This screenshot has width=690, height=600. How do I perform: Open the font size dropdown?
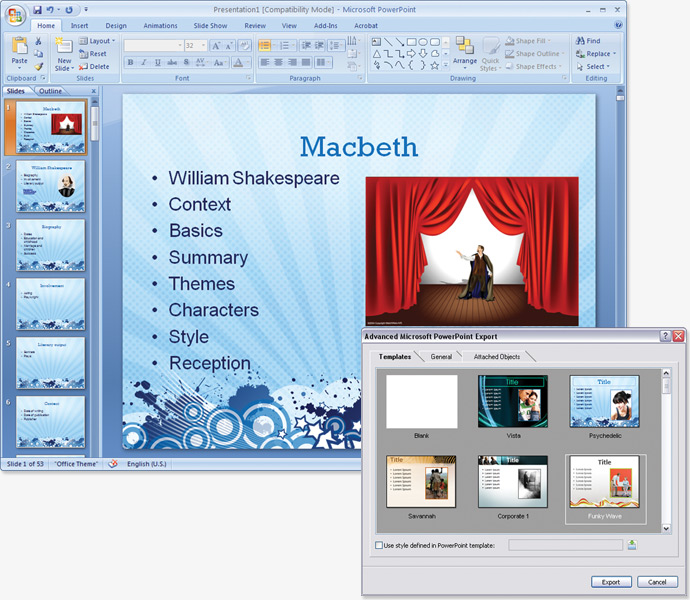pyautogui.click(x=203, y=45)
